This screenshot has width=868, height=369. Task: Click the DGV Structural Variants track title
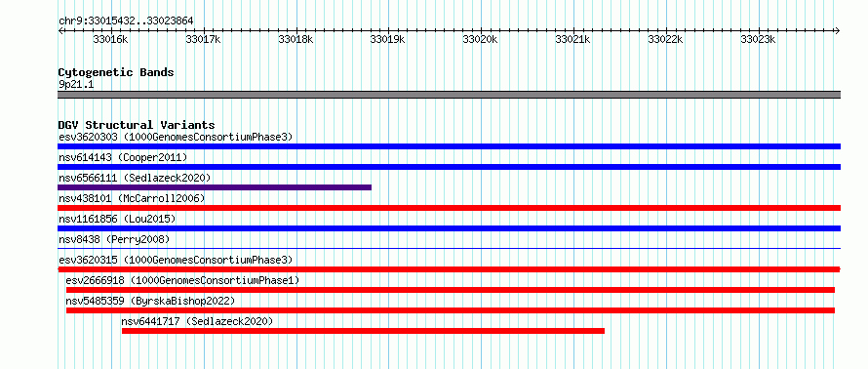pos(137,125)
